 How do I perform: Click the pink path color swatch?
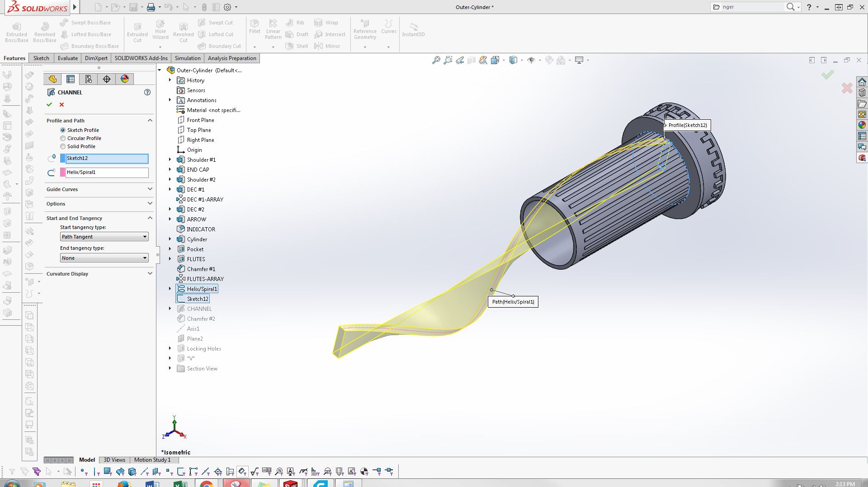point(63,172)
